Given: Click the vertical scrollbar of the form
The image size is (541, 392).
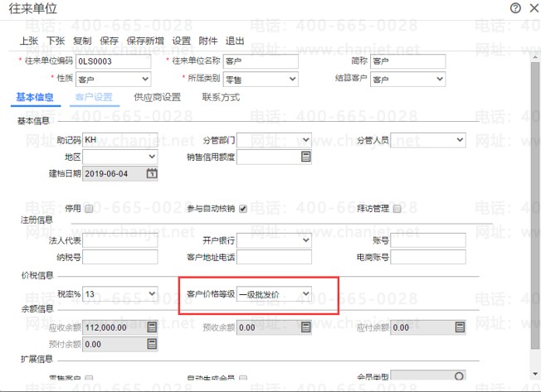Looking at the screenshot, I should click(535, 205).
